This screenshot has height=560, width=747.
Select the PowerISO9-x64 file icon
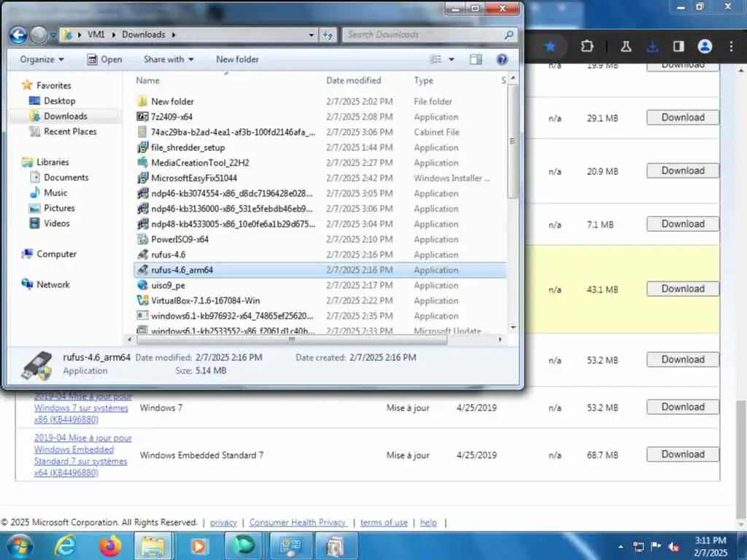(x=142, y=239)
